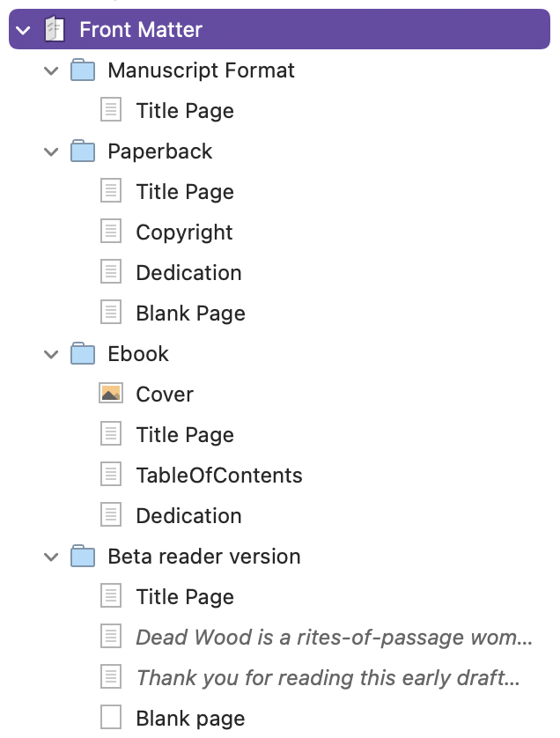Viewport: 560px width, 738px height.
Task: Click the TableOfContents document icon
Action: (111, 475)
